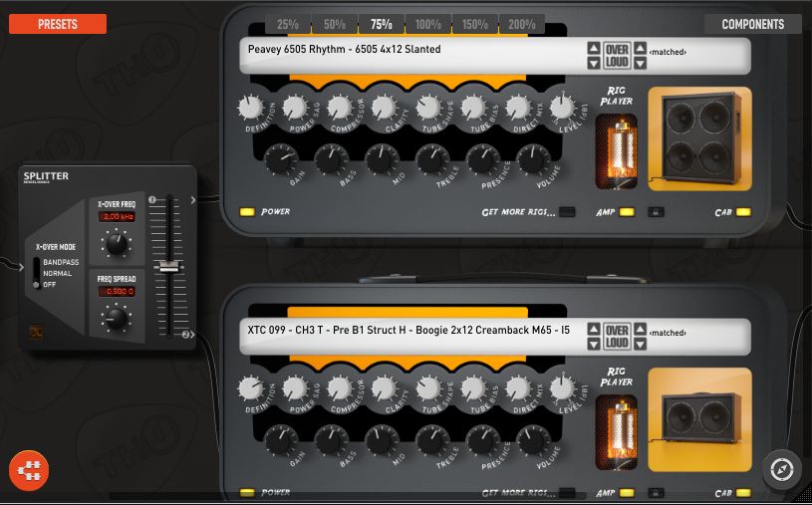Click the Overloud logo in XTC rig
Screen dimensions: 812x505
point(617,336)
